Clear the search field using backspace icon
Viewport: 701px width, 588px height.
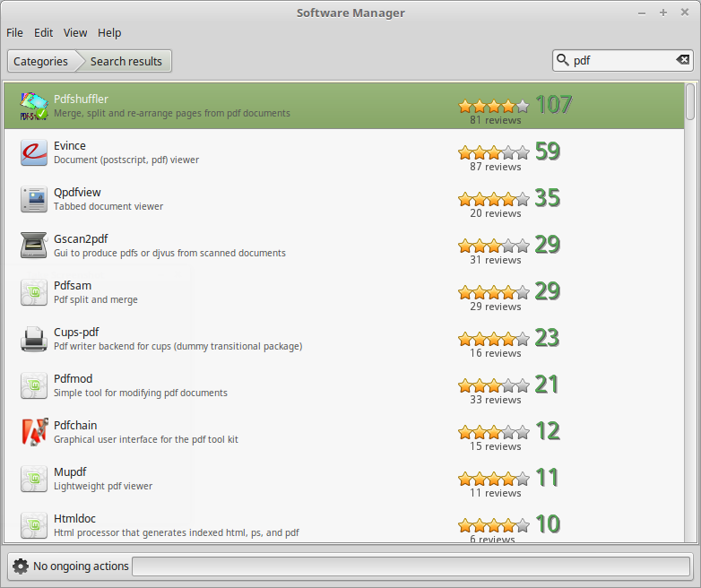[x=682, y=60]
